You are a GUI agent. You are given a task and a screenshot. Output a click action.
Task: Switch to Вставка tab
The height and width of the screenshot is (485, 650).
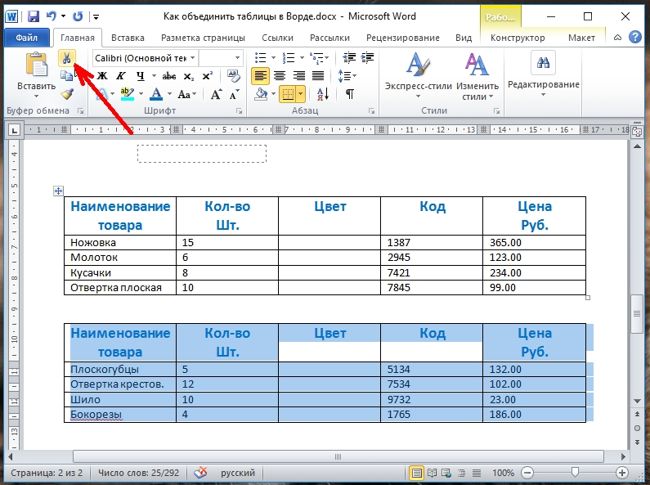(128, 38)
